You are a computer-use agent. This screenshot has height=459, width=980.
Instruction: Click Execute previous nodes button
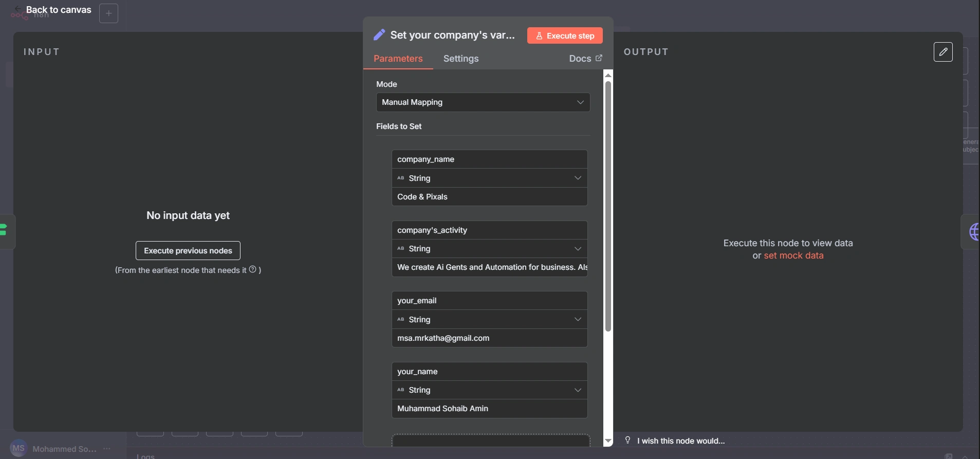[188, 251]
